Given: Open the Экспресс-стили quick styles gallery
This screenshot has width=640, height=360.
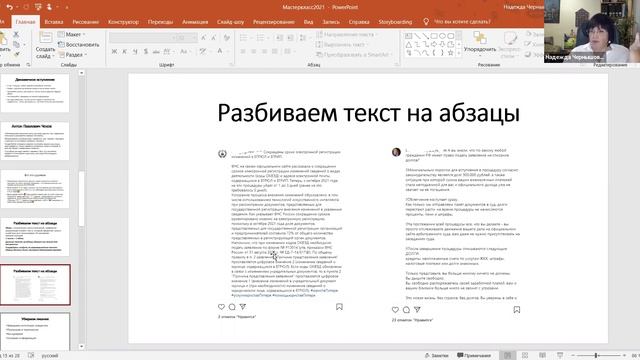Looking at the screenshot, I should [509, 45].
